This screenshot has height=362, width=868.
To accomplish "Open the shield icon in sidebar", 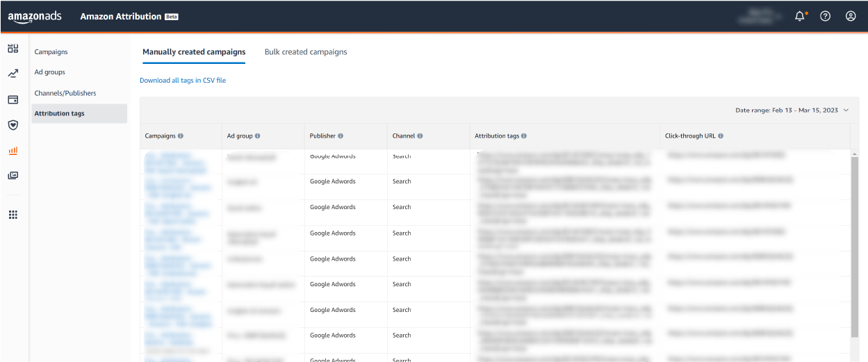I will 13,125.
